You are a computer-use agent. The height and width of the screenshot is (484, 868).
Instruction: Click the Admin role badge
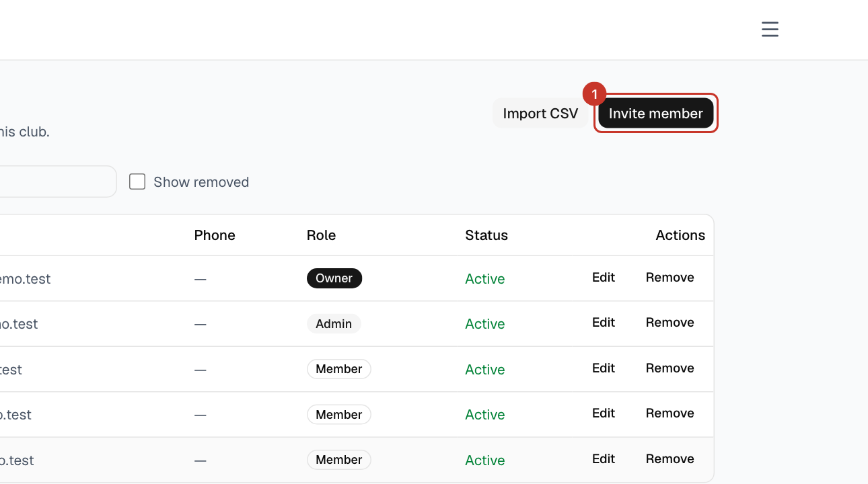[334, 324]
